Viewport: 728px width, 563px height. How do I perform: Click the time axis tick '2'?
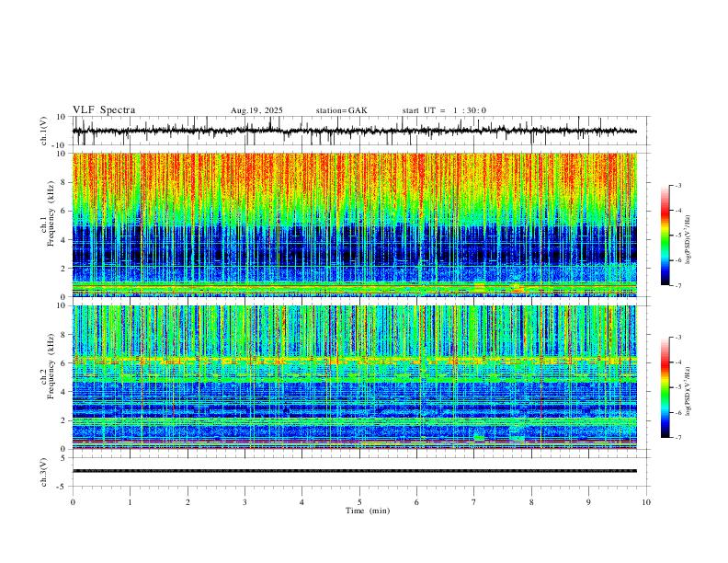tap(188, 502)
